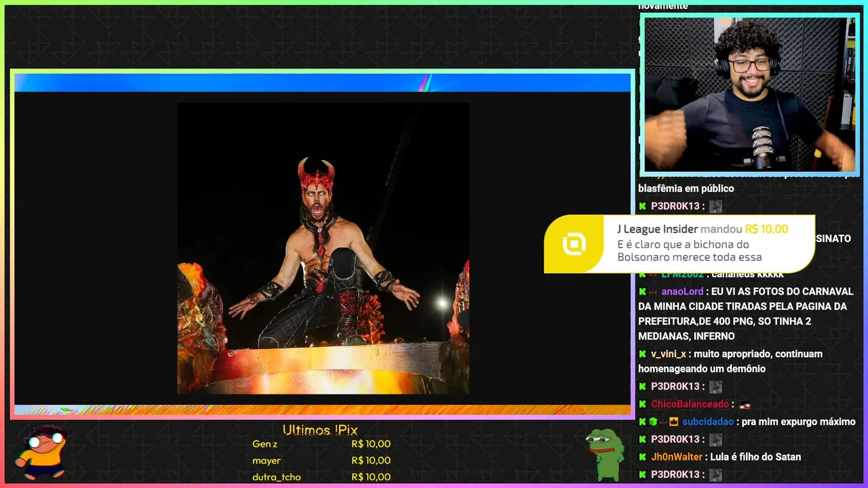
Task: Click 'homenageando um demônio' chat text
Action: tap(702, 369)
